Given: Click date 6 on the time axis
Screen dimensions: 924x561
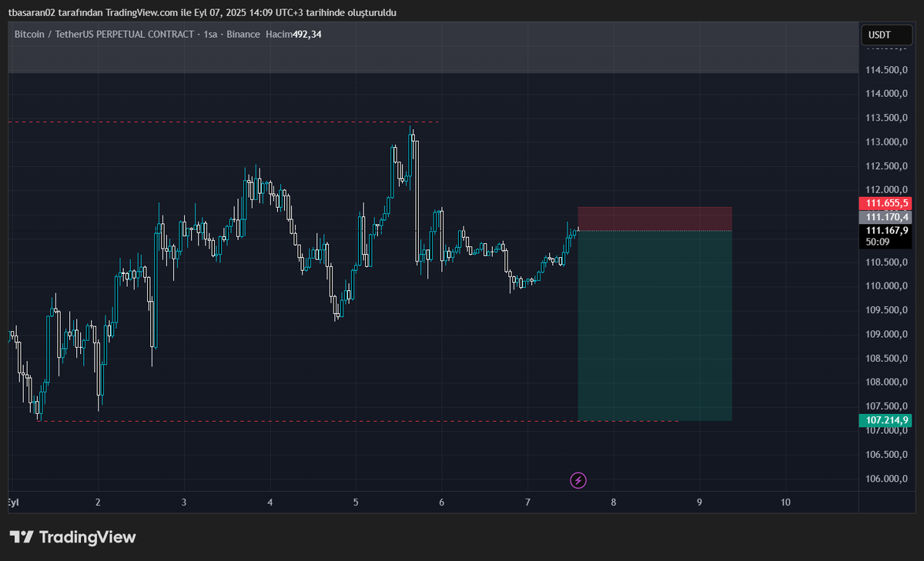Looking at the screenshot, I should (442, 503).
